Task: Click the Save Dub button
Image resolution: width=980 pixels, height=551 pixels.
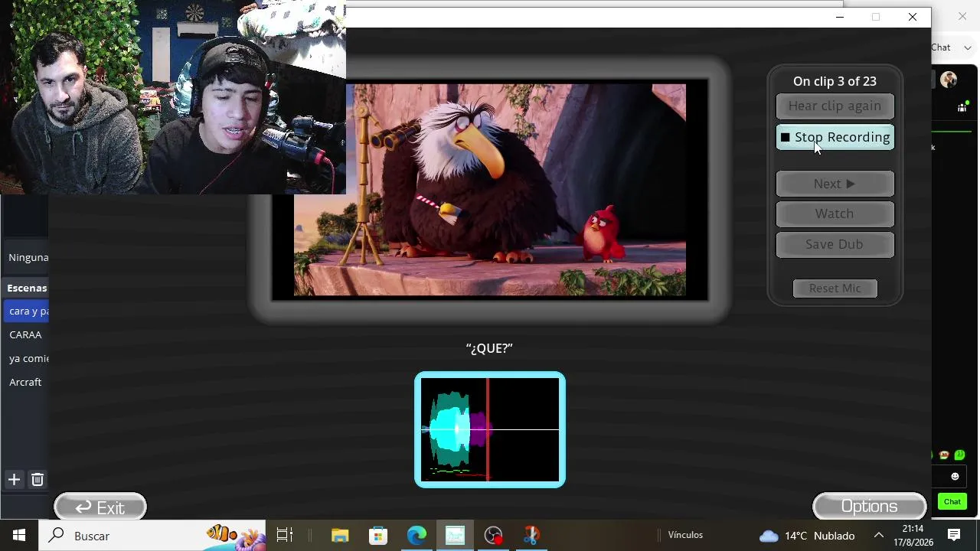Action: [x=835, y=244]
